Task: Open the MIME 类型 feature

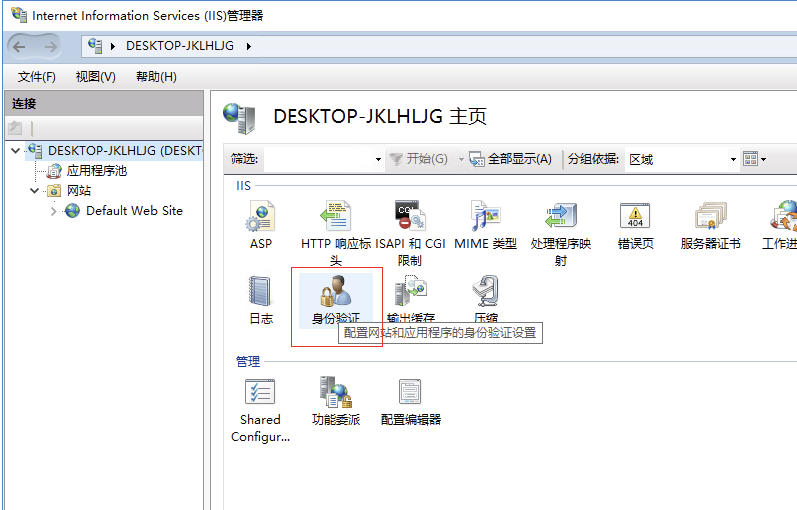Action: [x=485, y=224]
